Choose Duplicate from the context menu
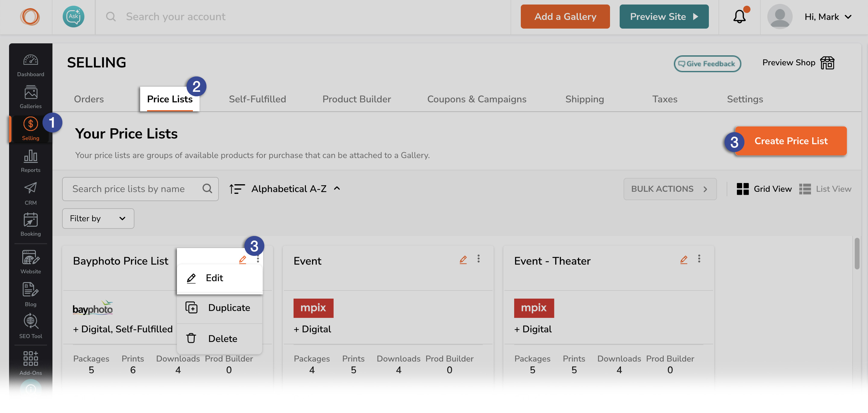The width and height of the screenshot is (868, 413). tap(219, 308)
